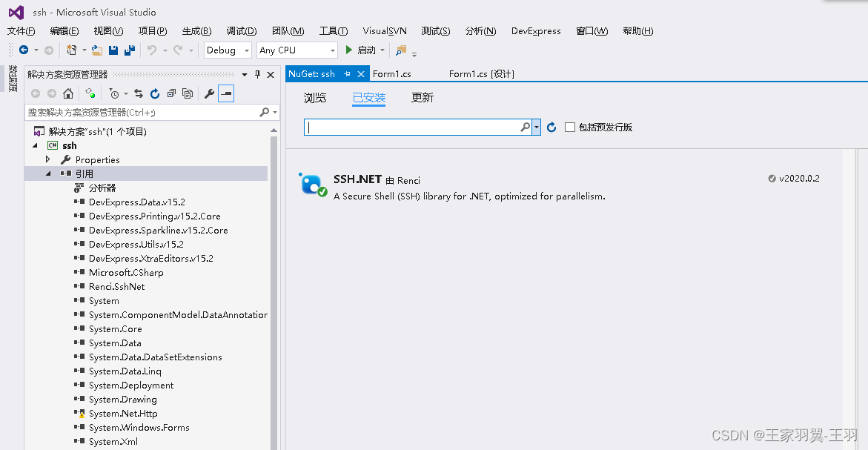This screenshot has height=450, width=868.
Task: Toggle the Preview Selected Items button
Action: (x=226, y=93)
